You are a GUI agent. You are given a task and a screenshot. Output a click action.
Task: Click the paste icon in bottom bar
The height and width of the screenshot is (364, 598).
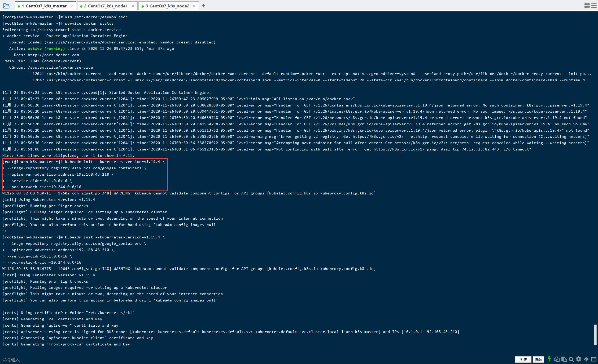(x=564, y=359)
